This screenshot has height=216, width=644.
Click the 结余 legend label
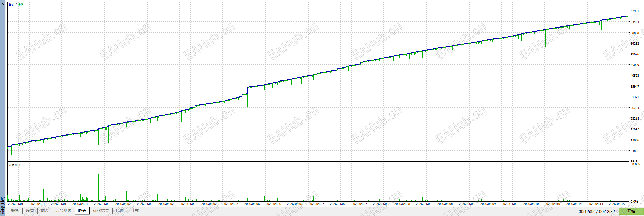coord(12,5)
